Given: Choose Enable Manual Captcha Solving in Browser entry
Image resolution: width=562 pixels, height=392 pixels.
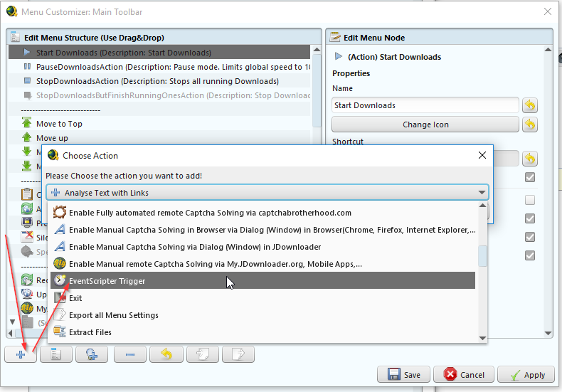Looking at the screenshot, I should [x=263, y=230].
